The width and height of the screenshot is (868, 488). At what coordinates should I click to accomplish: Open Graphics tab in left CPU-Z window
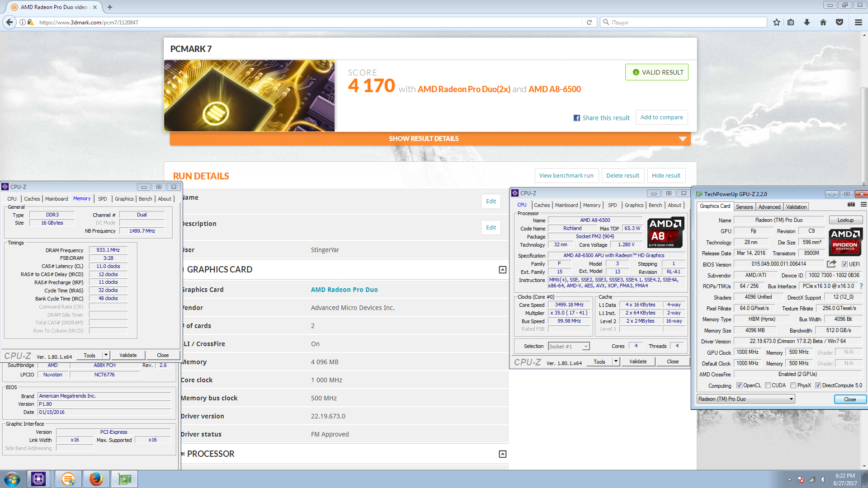pyautogui.click(x=124, y=199)
